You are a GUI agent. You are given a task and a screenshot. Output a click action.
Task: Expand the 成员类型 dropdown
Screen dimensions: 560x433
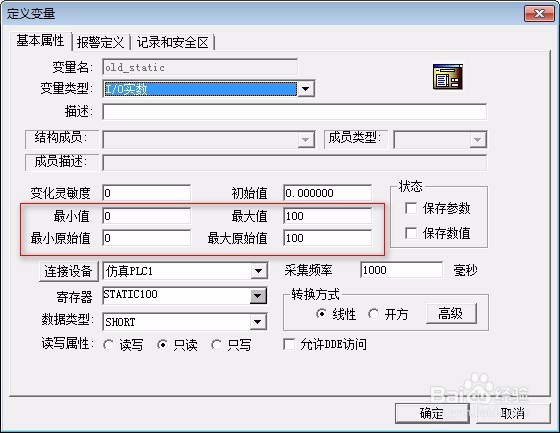(478, 140)
